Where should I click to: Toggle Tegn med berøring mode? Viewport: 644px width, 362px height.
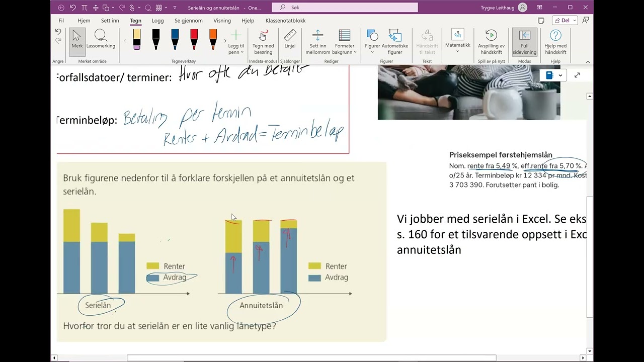(x=263, y=41)
